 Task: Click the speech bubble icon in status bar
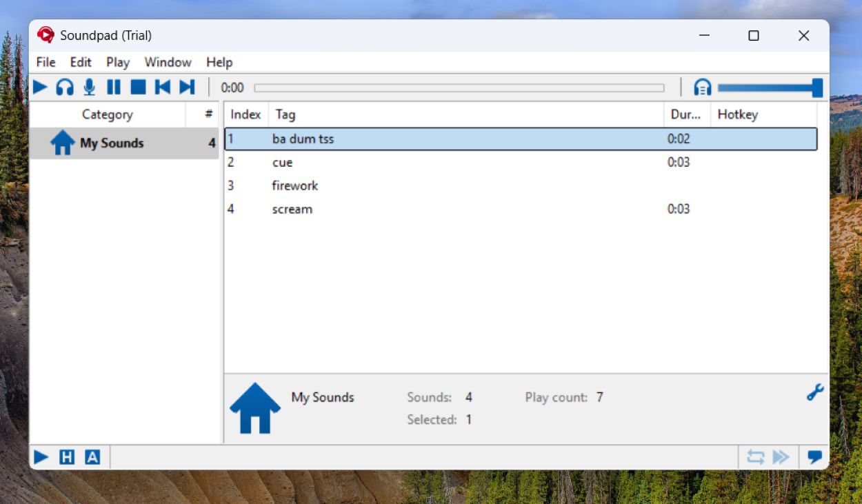(815, 457)
